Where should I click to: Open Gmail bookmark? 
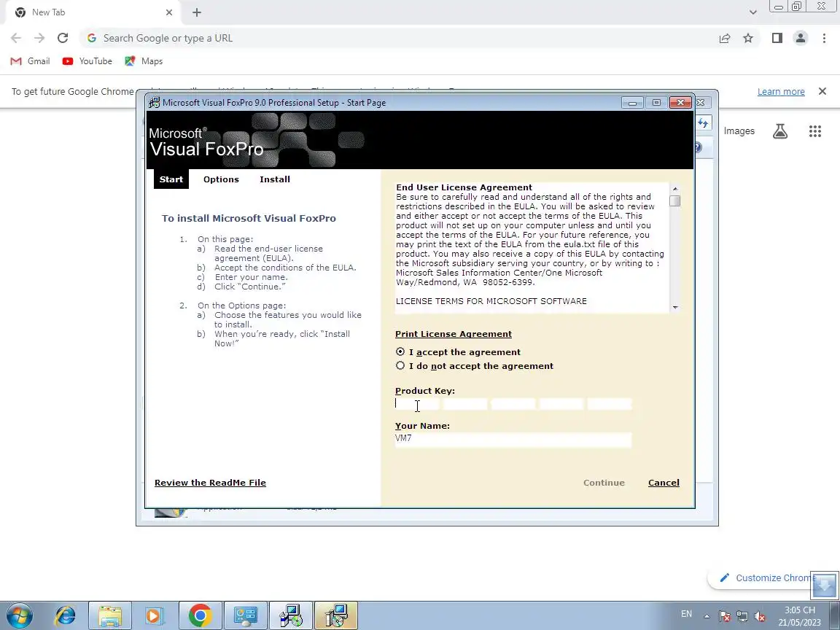coord(31,61)
